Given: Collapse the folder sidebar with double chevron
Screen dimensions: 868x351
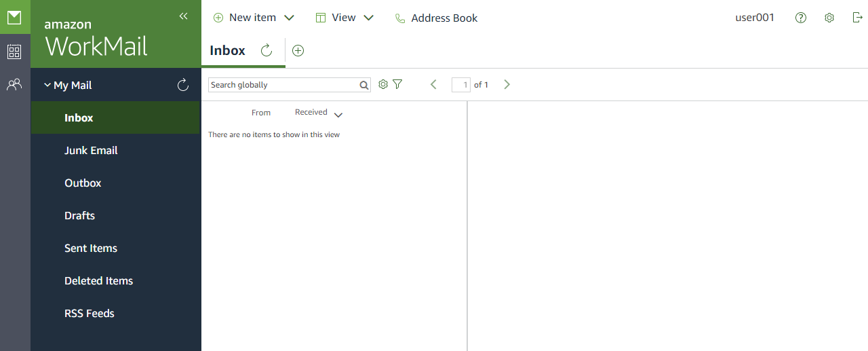Looking at the screenshot, I should [183, 16].
